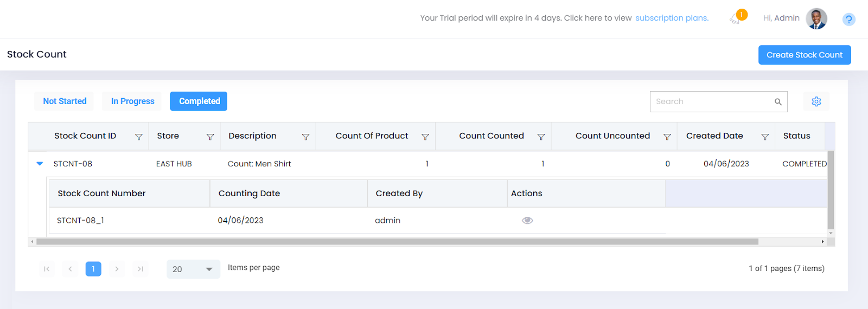Focus the Search input field
This screenshot has width=868, height=309.
(712, 101)
